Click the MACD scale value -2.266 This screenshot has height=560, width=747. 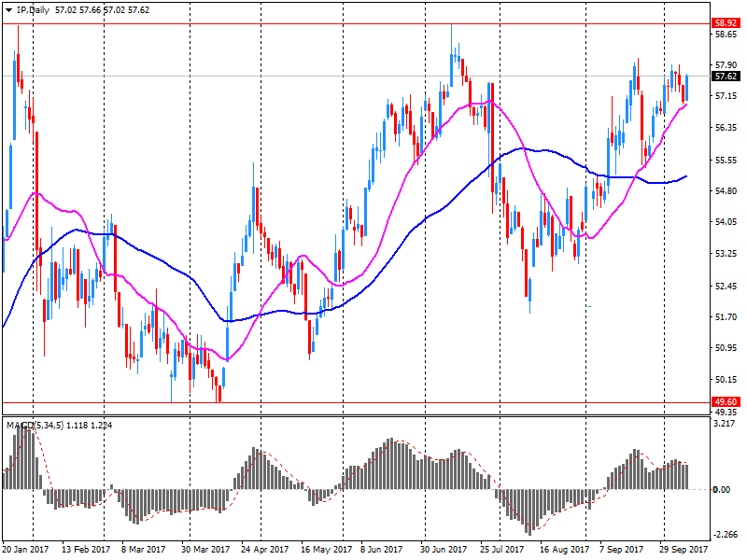pyautogui.click(x=725, y=535)
